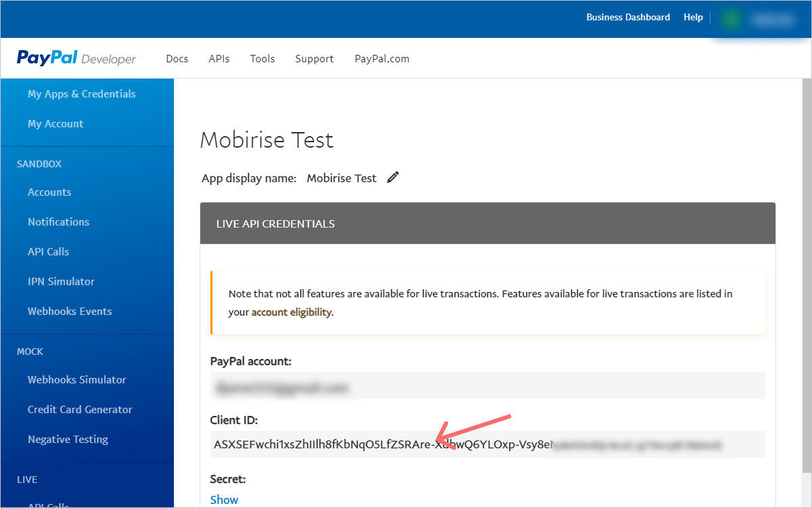Open Help in the top bar

click(x=693, y=18)
